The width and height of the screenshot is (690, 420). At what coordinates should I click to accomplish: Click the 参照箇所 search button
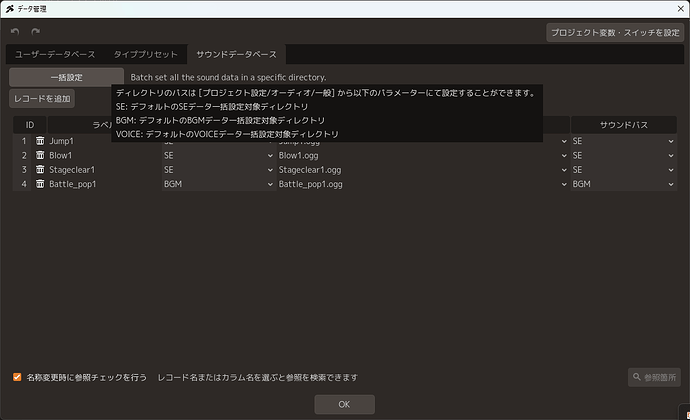[x=654, y=377]
